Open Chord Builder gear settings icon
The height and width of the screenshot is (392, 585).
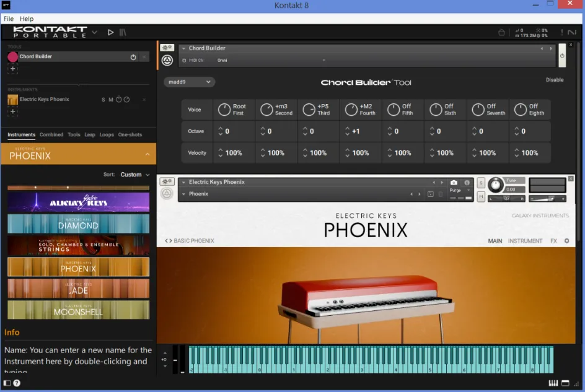click(x=167, y=48)
